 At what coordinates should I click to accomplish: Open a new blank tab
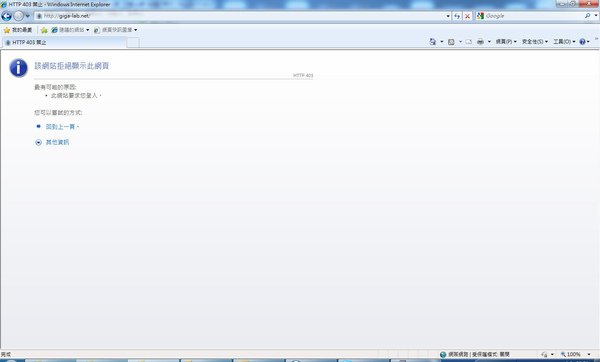click(133, 42)
